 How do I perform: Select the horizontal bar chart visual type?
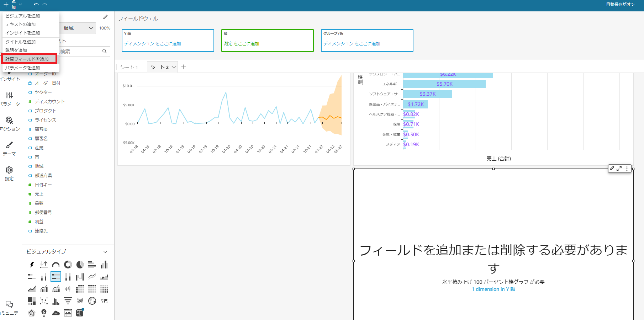click(92, 265)
